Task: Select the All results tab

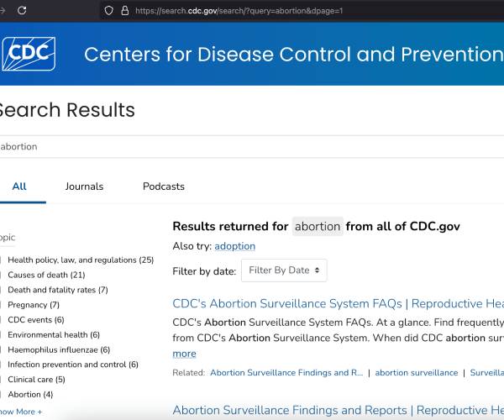Action: (x=18, y=186)
